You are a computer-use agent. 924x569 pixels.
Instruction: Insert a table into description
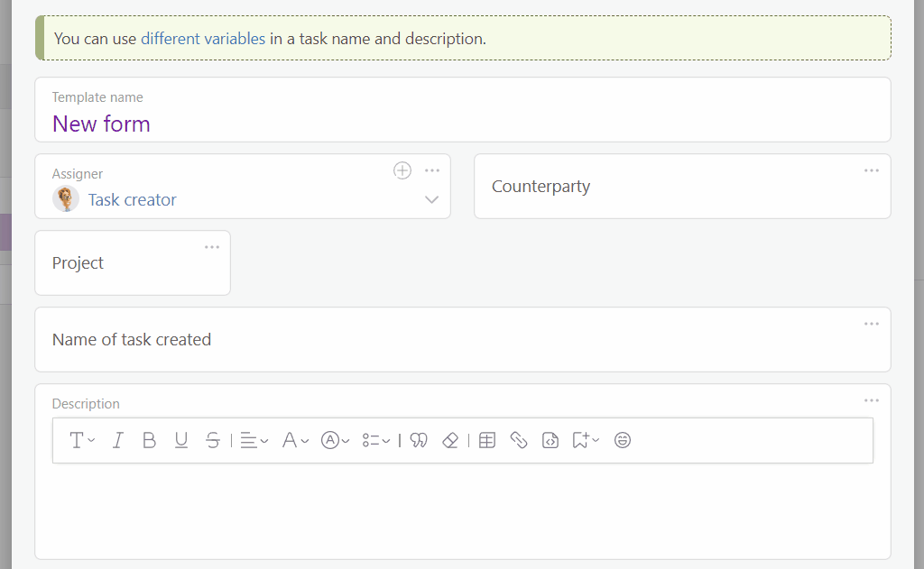point(487,440)
